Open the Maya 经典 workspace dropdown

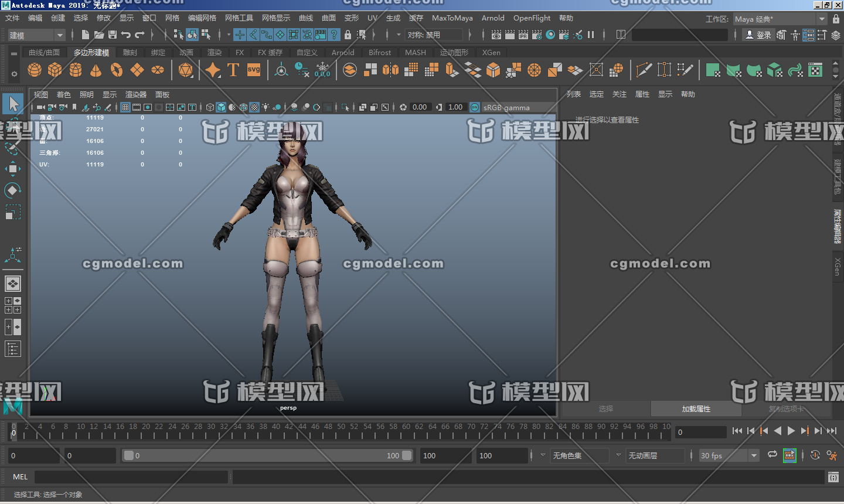[x=780, y=19]
